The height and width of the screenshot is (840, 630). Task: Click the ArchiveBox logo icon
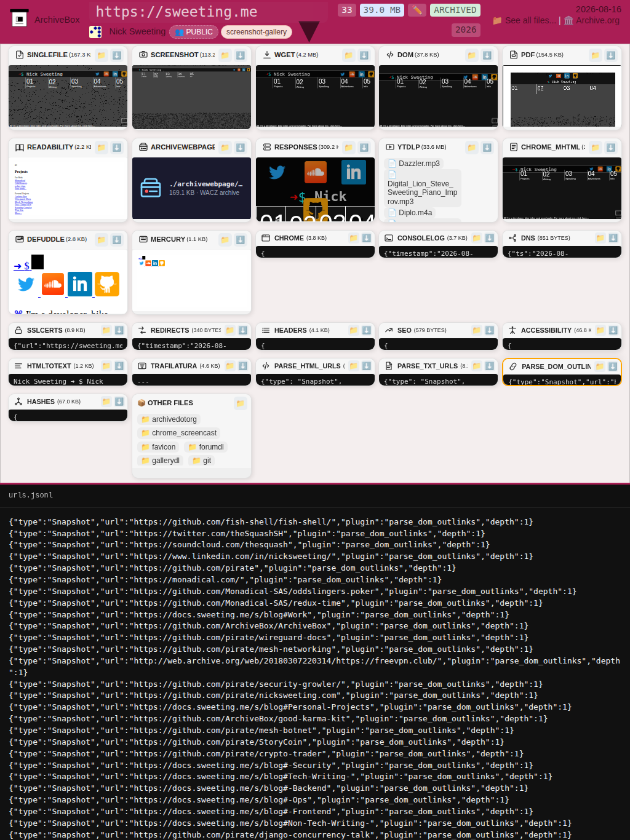(x=19, y=19)
